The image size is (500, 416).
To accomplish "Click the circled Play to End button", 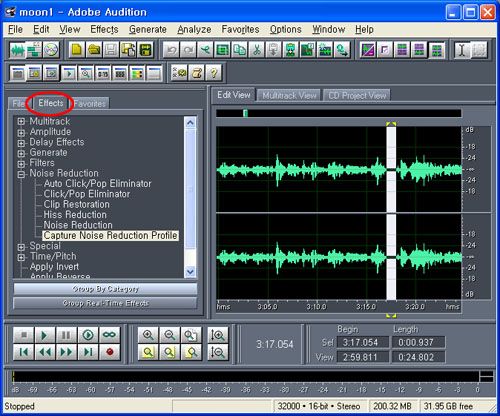I will click(x=88, y=335).
